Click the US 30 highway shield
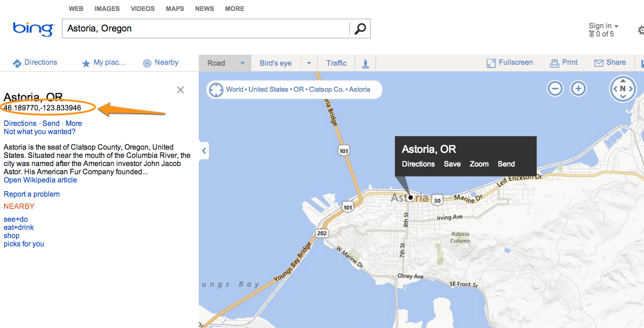644x328 pixels. (438, 200)
